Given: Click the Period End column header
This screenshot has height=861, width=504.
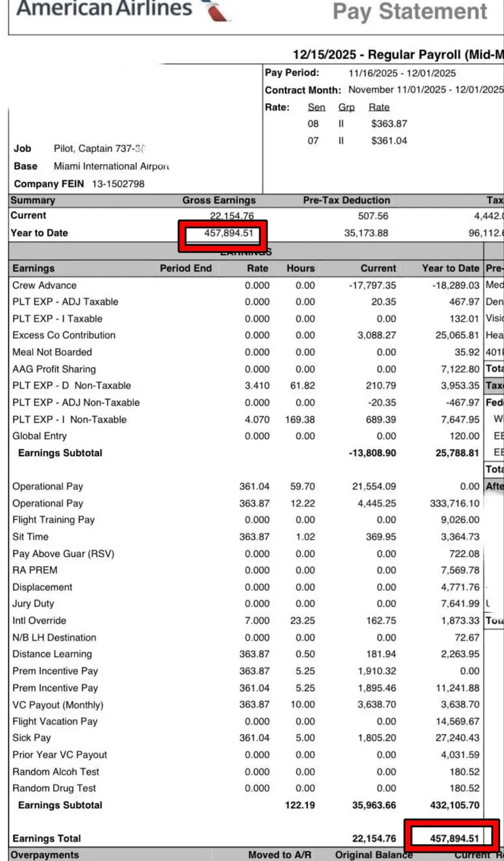Looking at the screenshot, I should click(x=185, y=268).
